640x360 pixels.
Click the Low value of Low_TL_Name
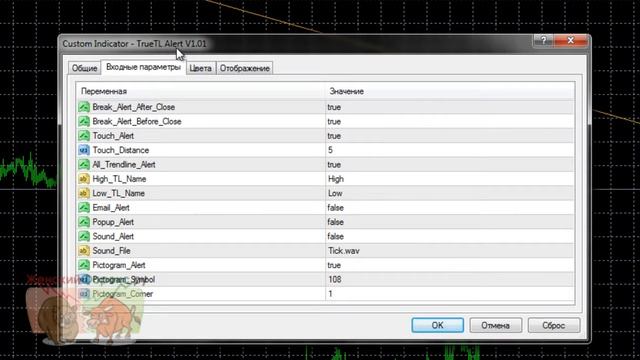(335, 193)
